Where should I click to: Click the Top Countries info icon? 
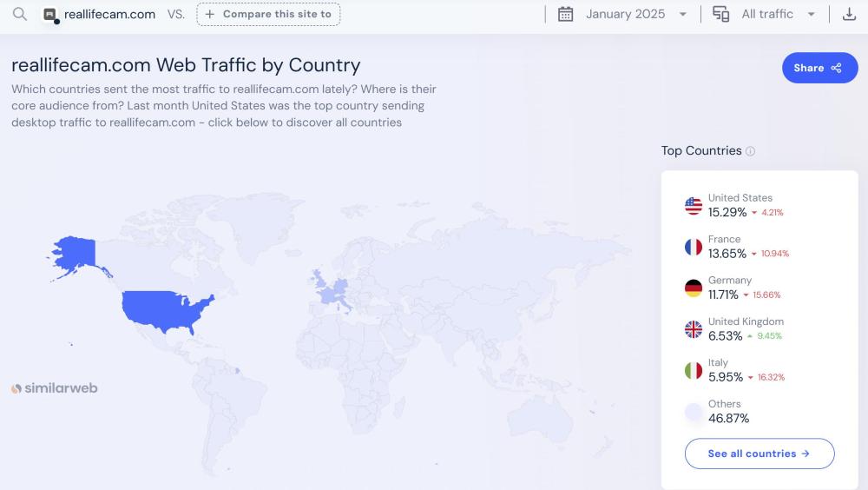pyautogui.click(x=750, y=151)
